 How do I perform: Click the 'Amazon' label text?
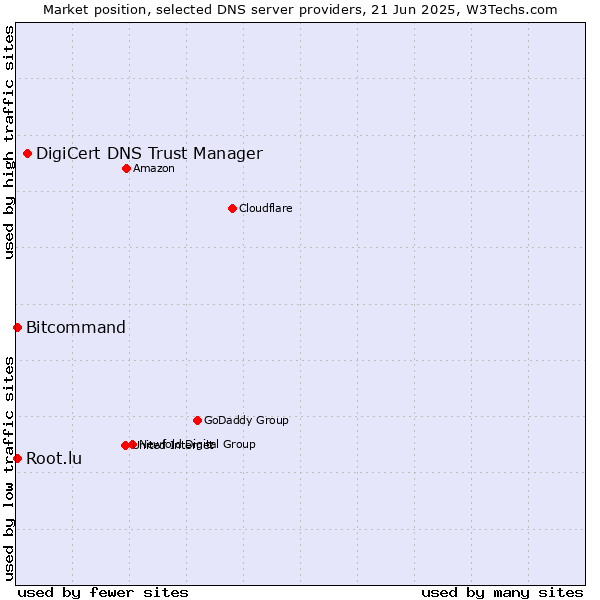154,169
